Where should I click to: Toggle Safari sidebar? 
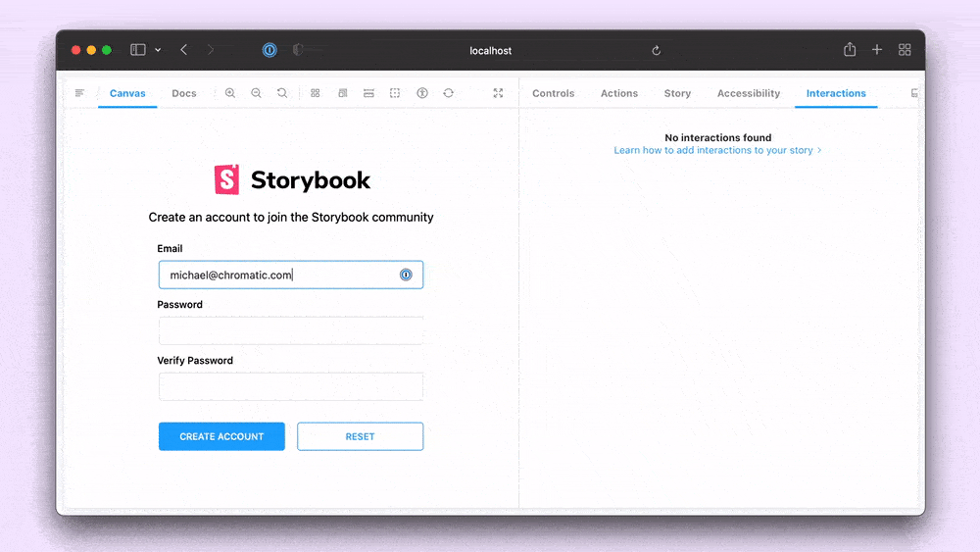(138, 49)
